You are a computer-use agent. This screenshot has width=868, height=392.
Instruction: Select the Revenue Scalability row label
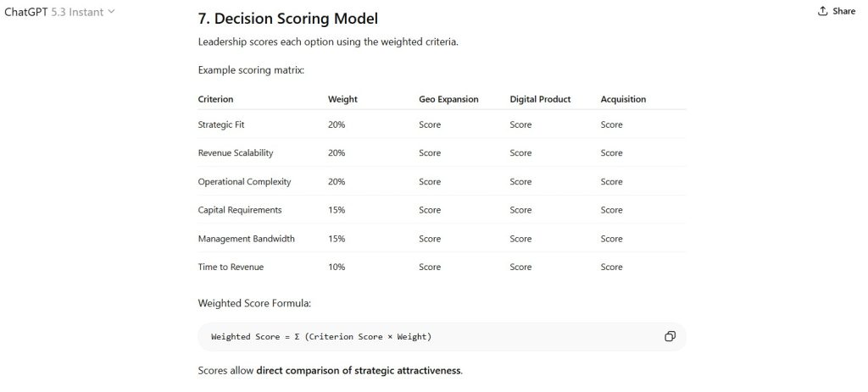(x=236, y=153)
